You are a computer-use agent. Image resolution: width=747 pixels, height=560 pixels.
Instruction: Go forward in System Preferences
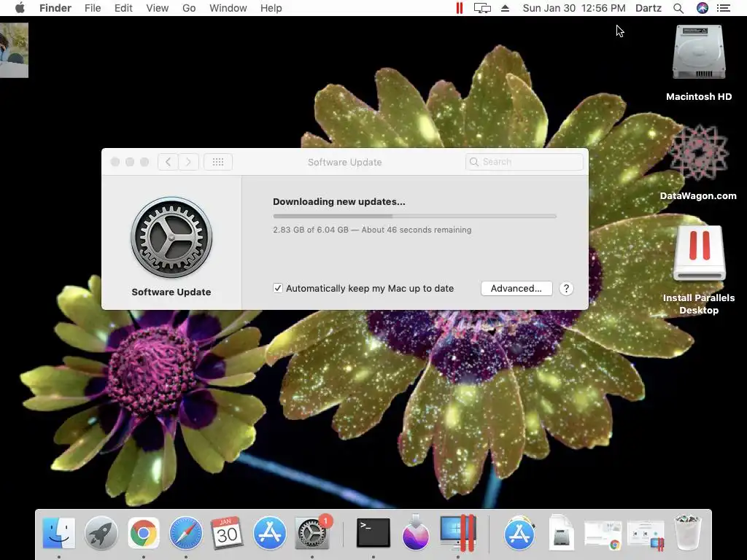point(189,162)
